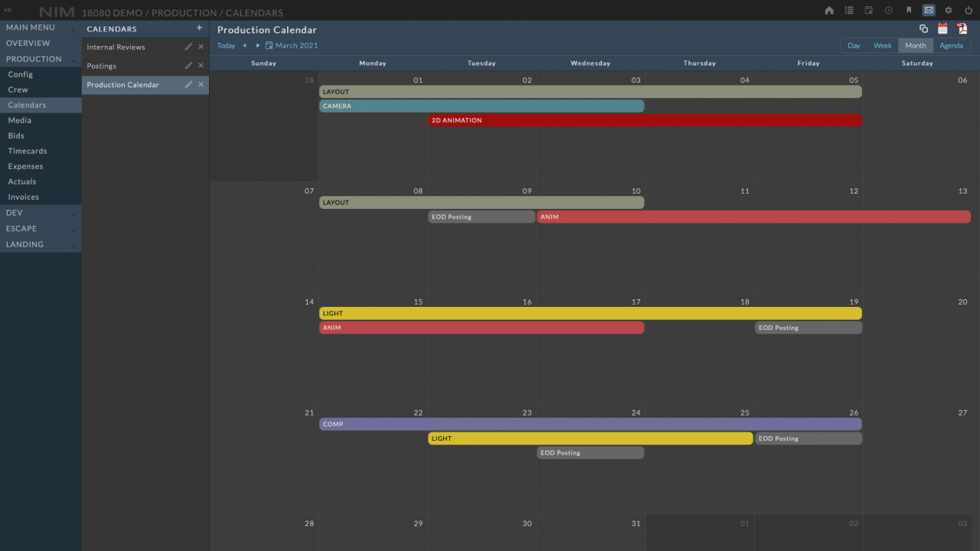Add a new calendar with plus icon
This screenshot has height=551, width=980.
coord(199,28)
